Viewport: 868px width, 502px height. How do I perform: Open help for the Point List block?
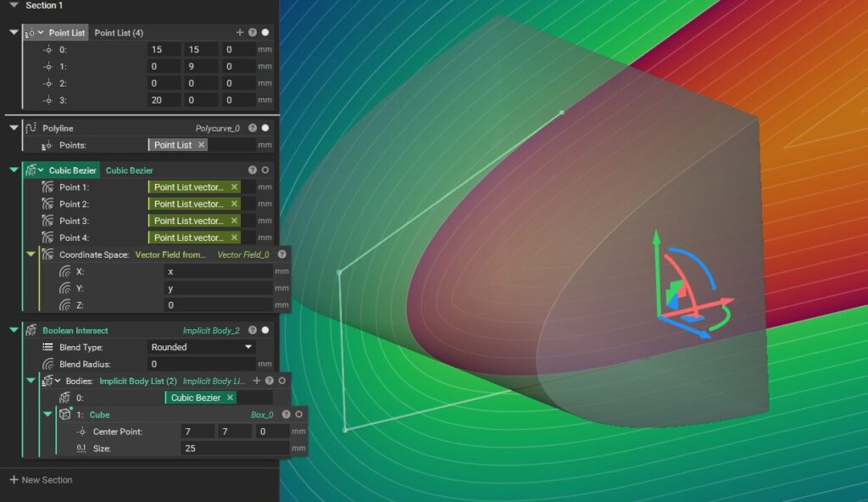(x=252, y=32)
